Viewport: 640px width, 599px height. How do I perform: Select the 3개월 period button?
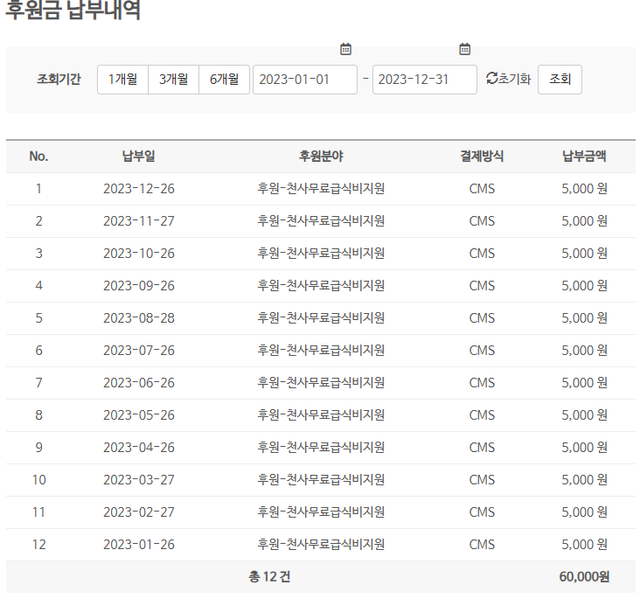pos(173,80)
